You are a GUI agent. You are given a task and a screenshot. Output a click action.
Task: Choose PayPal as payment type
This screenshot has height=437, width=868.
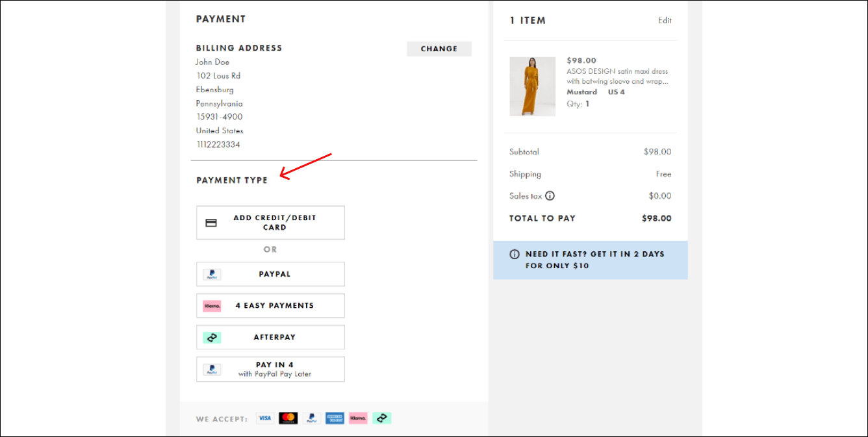pos(270,274)
